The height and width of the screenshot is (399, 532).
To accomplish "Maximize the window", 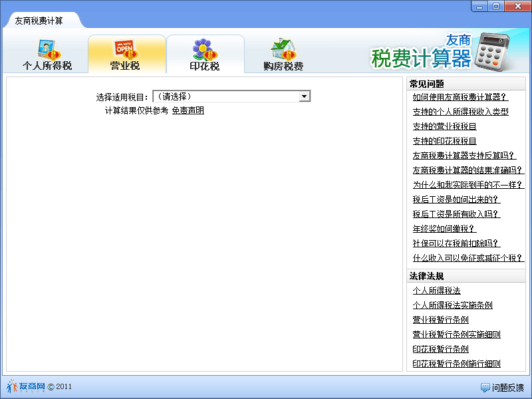I will pyautogui.click(x=496, y=7).
